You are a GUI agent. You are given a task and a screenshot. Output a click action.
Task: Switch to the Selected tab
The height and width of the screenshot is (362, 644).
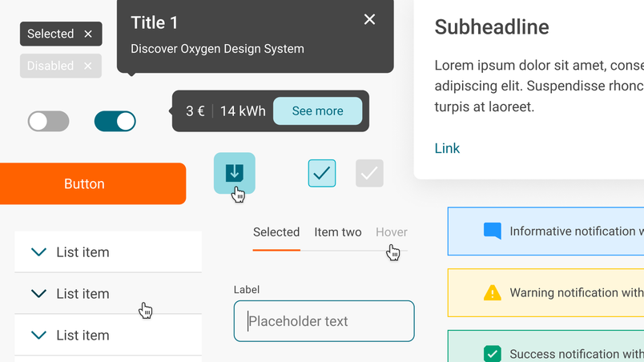pos(276,232)
